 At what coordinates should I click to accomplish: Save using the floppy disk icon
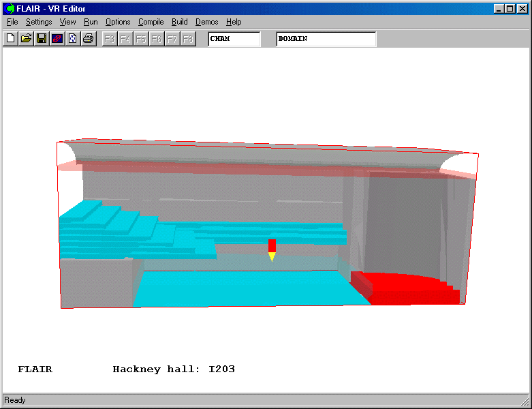(42, 39)
